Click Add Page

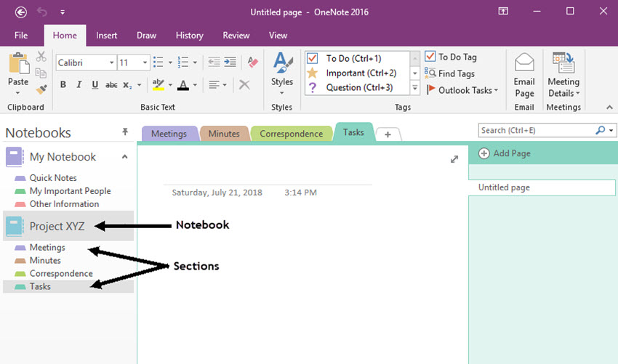point(505,153)
